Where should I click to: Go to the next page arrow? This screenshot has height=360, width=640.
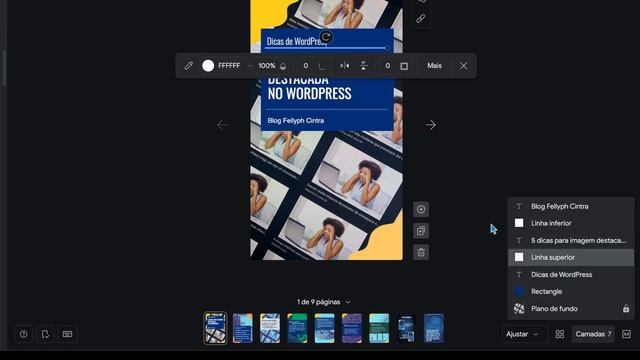coord(431,124)
